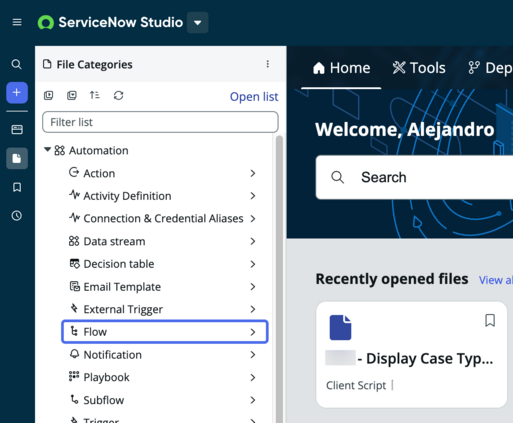513x423 pixels.
Task: Refresh the file categories list
Action: click(x=118, y=96)
